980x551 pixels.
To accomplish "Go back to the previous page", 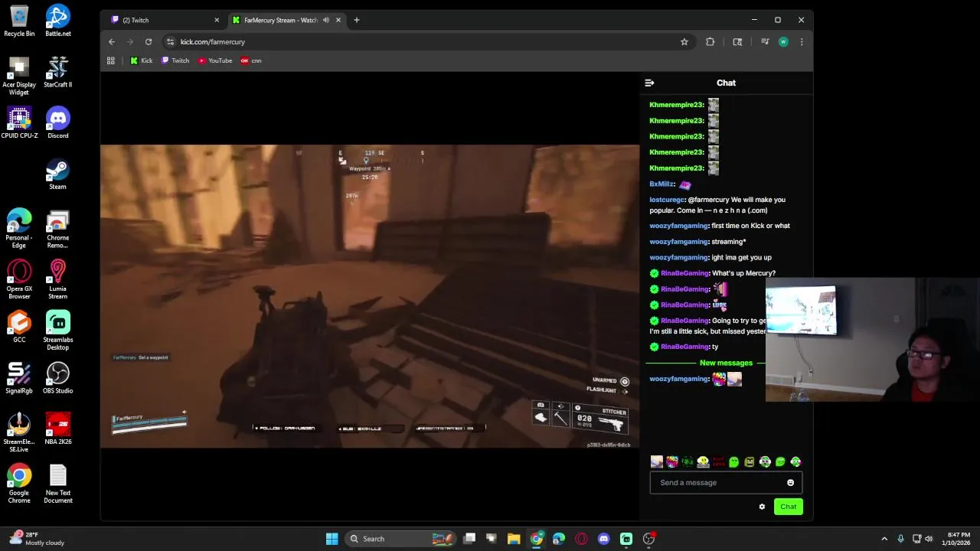I will pyautogui.click(x=112, y=42).
